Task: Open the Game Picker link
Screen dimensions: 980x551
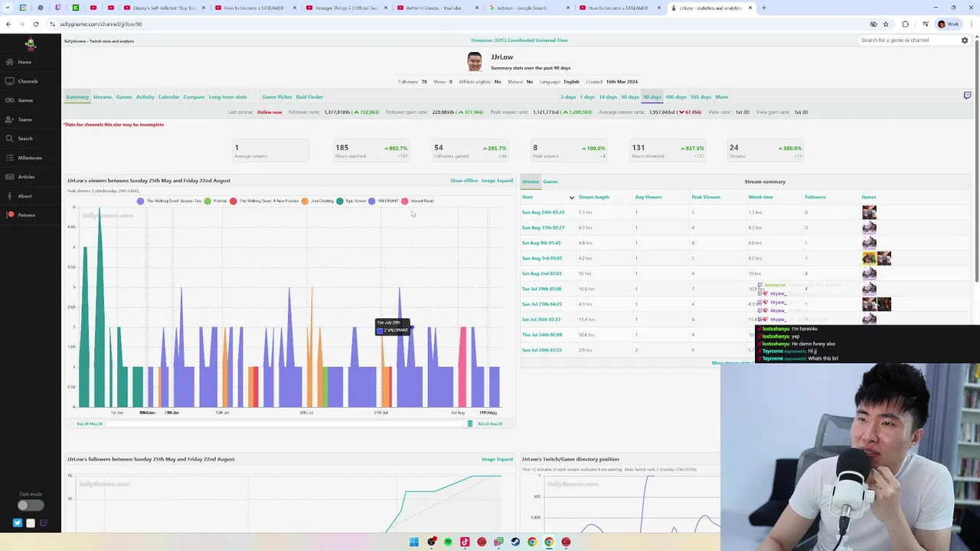Action: pyautogui.click(x=277, y=97)
